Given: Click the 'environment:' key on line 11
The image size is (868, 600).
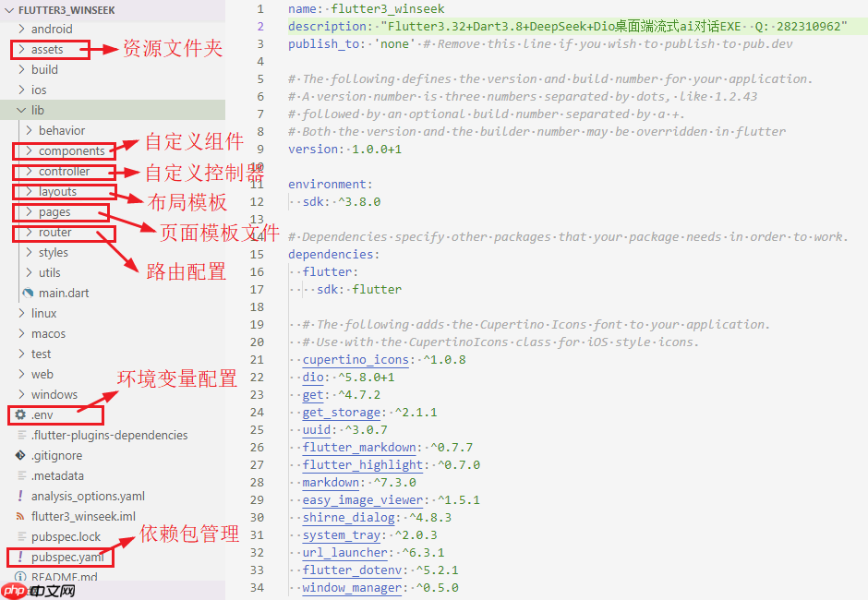Looking at the screenshot, I should [x=331, y=185].
